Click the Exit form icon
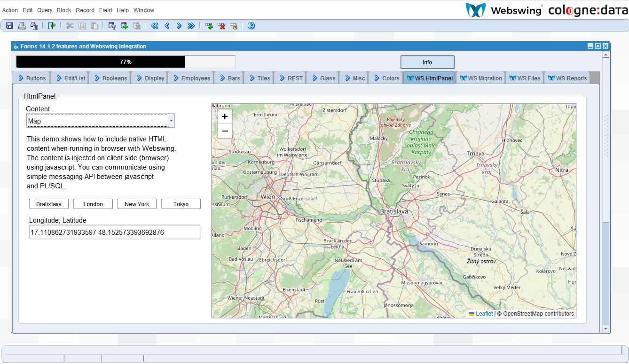 52,26
